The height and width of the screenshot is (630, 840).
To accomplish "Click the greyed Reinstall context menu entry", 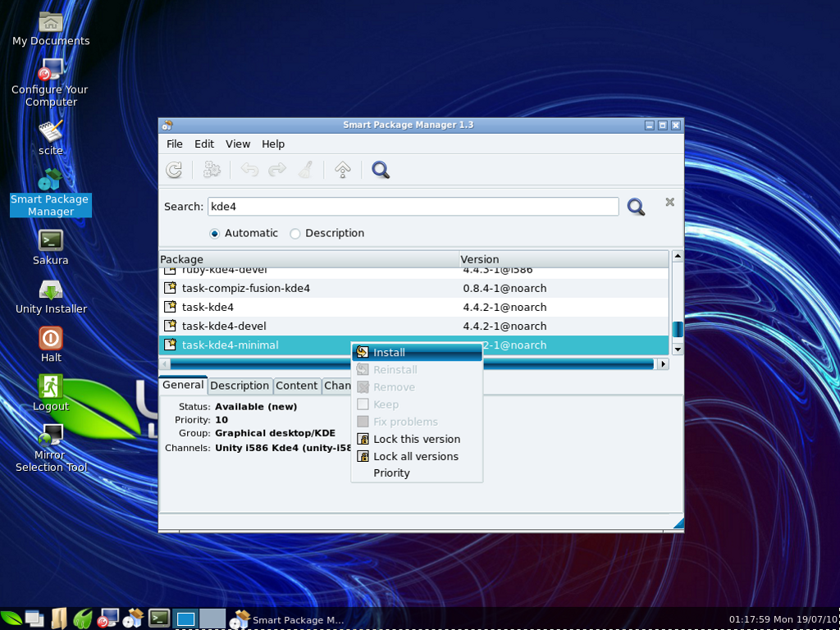I will pos(417,370).
